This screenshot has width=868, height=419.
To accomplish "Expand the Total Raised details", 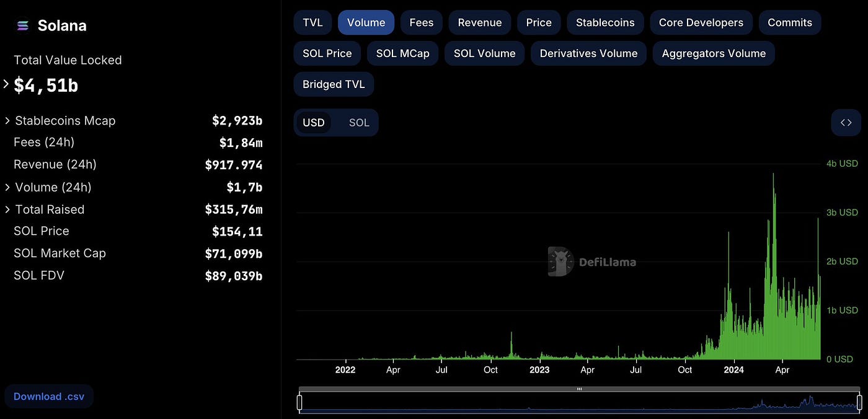I will (x=7, y=209).
